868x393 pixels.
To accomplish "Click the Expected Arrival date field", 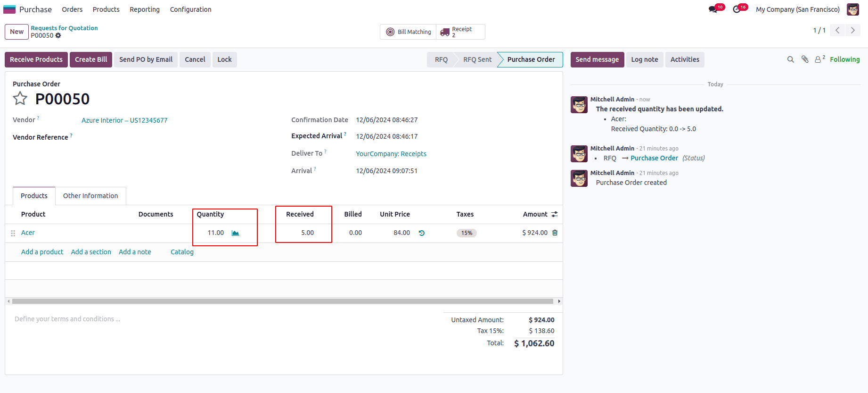I will pos(387,136).
